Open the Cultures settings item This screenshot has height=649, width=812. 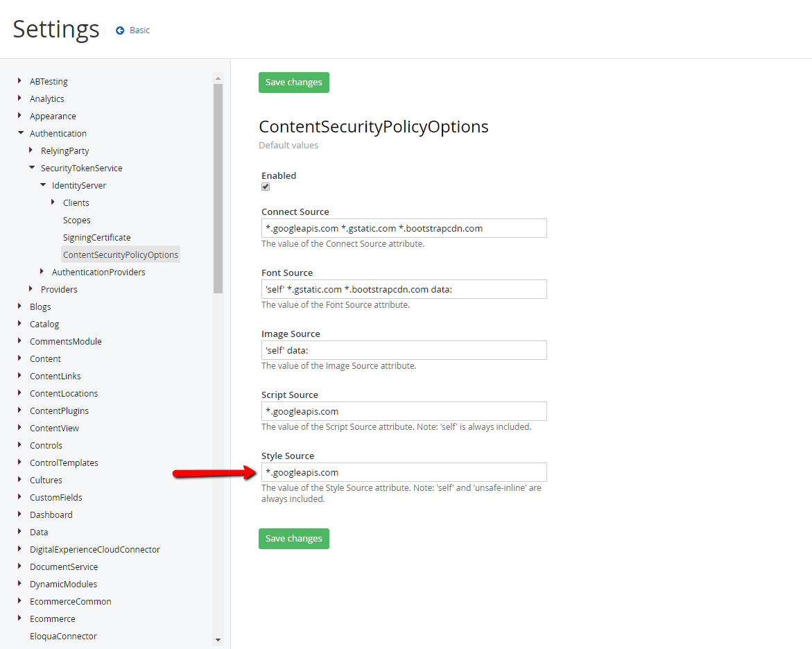pyautogui.click(x=46, y=480)
